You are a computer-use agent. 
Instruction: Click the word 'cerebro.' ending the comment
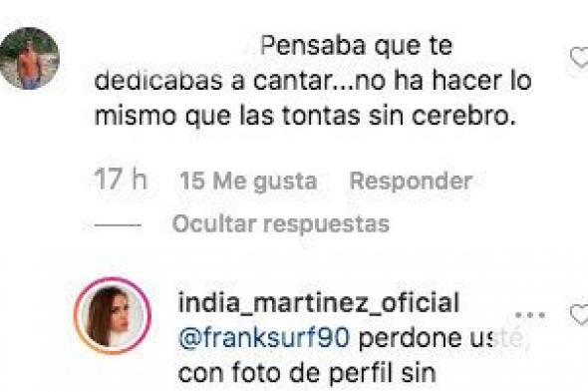(x=463, y=116)
